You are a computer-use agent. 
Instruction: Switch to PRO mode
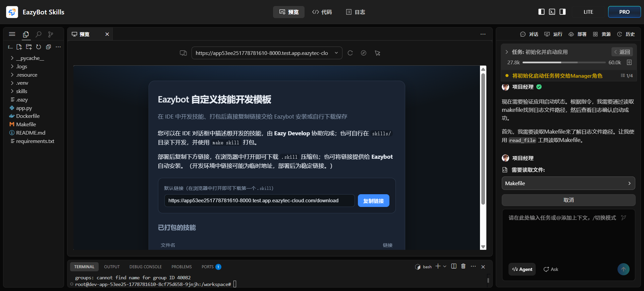(x=624, y=12)
